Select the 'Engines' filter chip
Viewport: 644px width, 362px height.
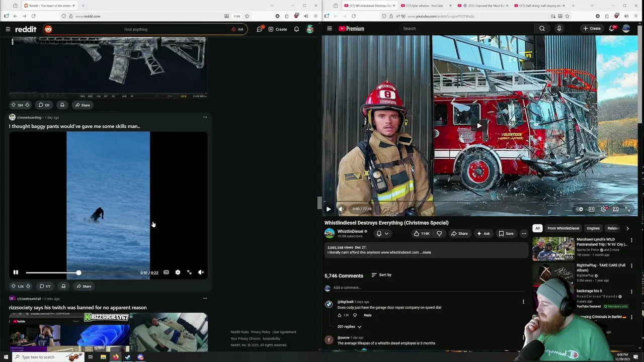click(x=593, y=228)
